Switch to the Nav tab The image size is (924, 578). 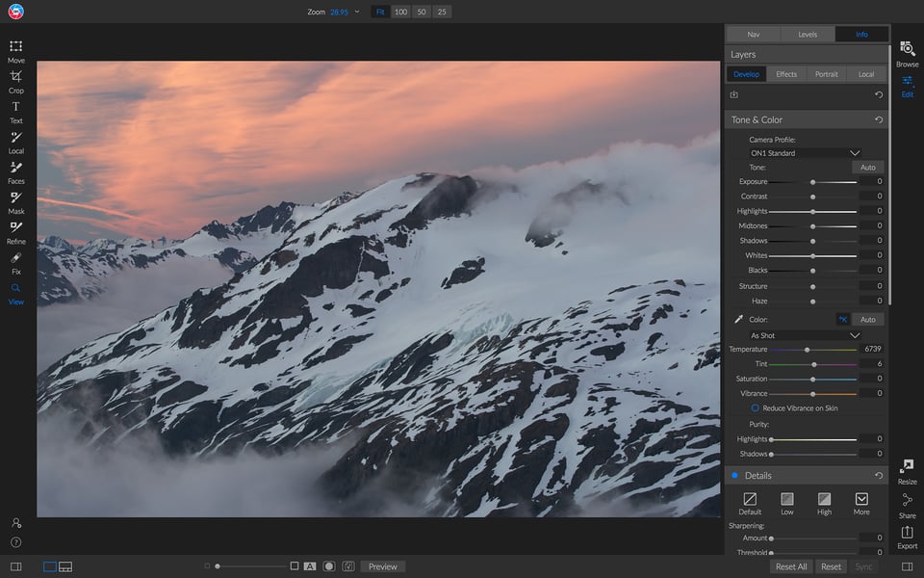tap(753, 35)
